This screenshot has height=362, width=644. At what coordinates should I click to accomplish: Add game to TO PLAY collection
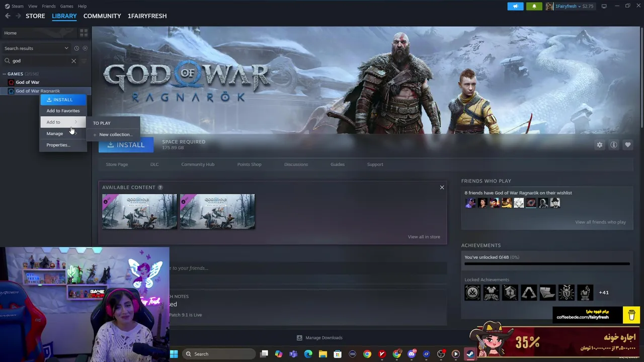[x=113, y=123]
